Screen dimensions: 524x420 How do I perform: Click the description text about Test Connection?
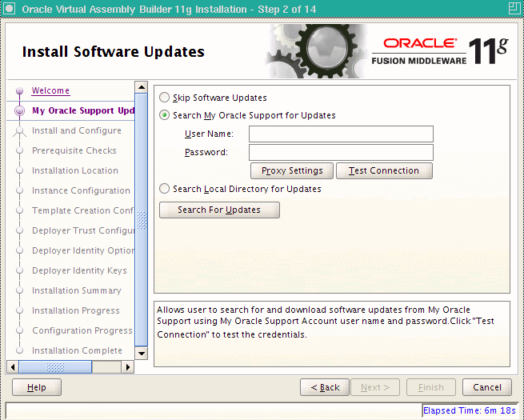pos(325,322)
